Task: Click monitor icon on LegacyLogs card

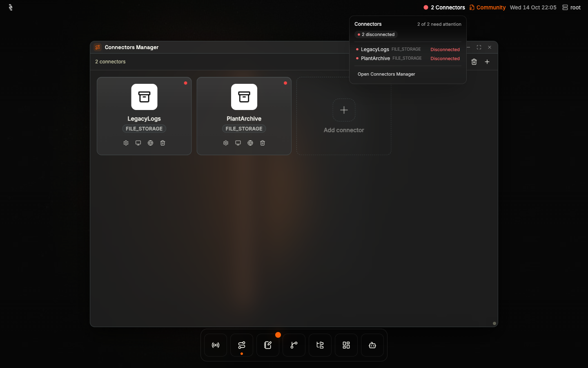Action: coord(138,143)
